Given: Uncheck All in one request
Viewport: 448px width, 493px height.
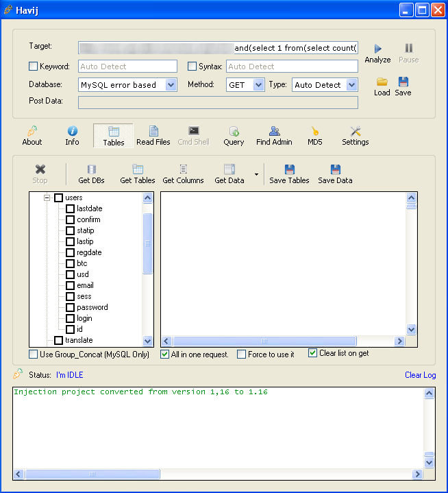Looking at the screenshot, I should pos(164,354).
